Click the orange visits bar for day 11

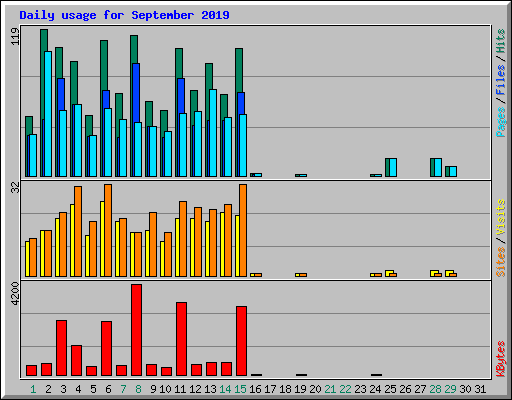[183, 239]
